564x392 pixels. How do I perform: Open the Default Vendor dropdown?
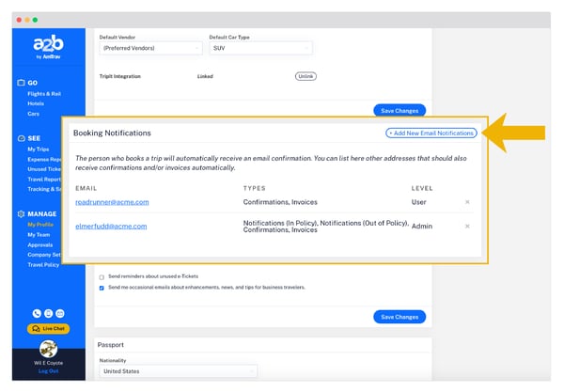(x=150, y=48)
